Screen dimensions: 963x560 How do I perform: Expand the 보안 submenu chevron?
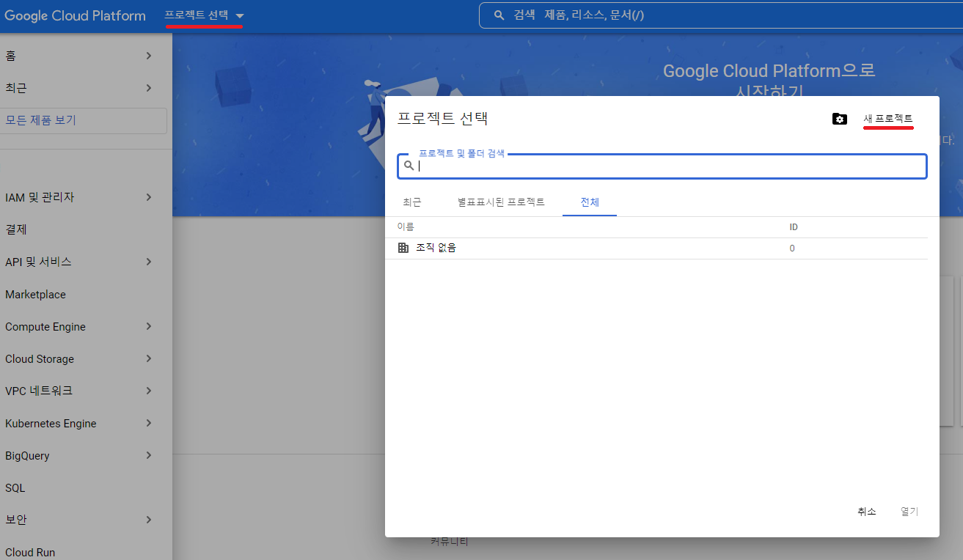coord(149,520)
